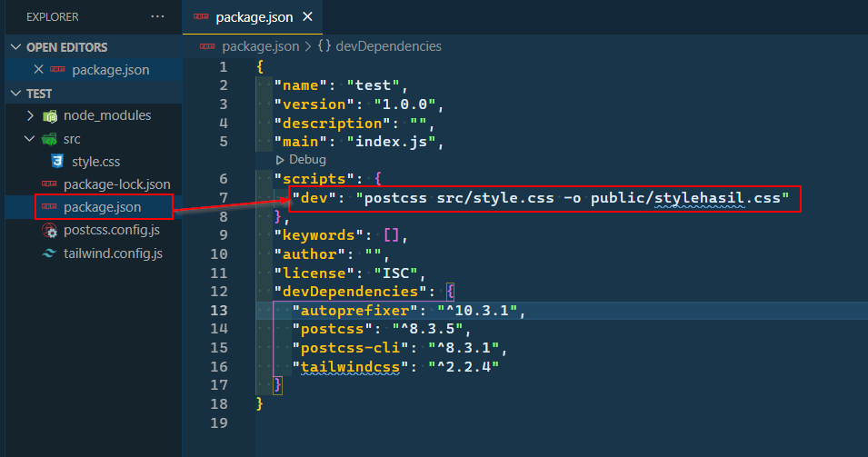Click line number 7 in the gutter
Image resolution: width=868 pixels, height=457 pixels.
pos(224,197)
